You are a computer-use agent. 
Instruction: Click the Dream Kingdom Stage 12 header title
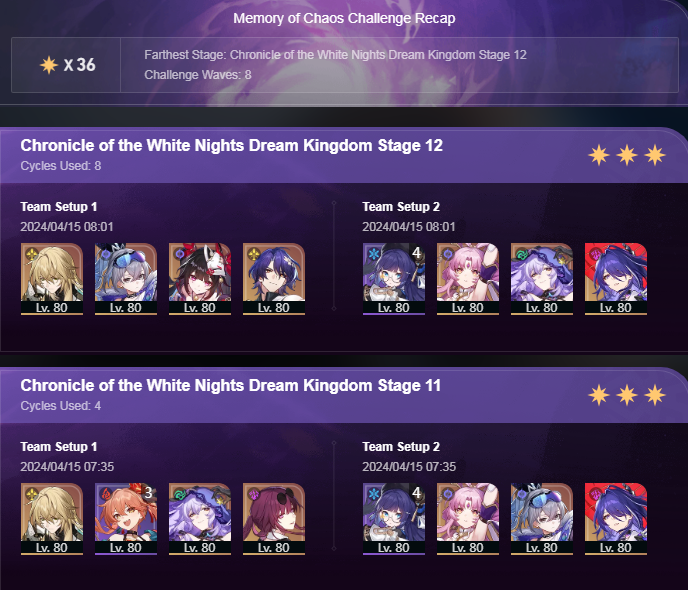(x=231, y=145)
